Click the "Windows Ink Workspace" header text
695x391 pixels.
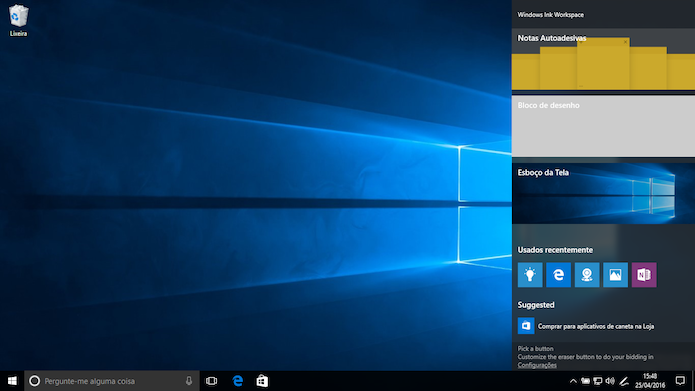[x=551, y=15]
